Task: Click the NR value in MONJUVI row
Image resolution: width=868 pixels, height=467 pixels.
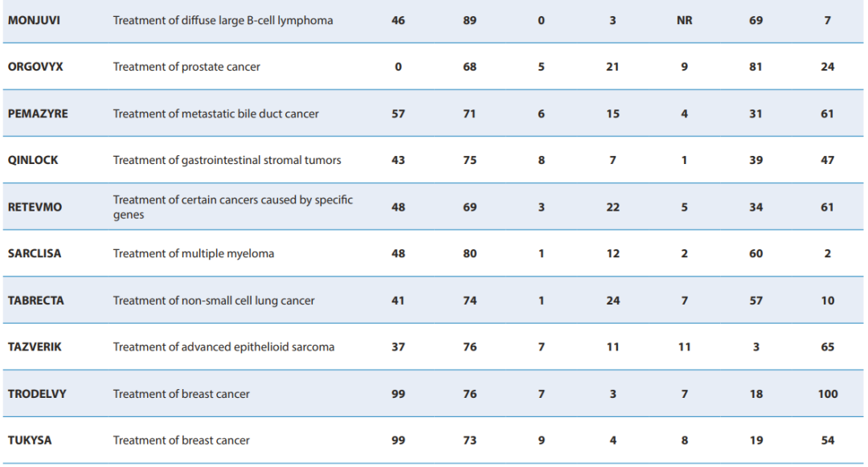Action: pyautogui.click(x=684, y=20)
